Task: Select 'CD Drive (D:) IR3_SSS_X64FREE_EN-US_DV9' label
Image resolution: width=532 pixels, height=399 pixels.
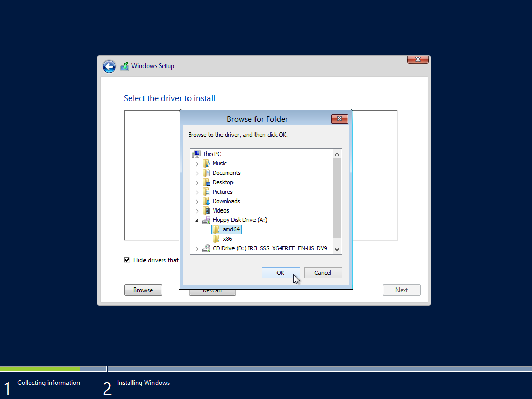Action: pos(270,249)
